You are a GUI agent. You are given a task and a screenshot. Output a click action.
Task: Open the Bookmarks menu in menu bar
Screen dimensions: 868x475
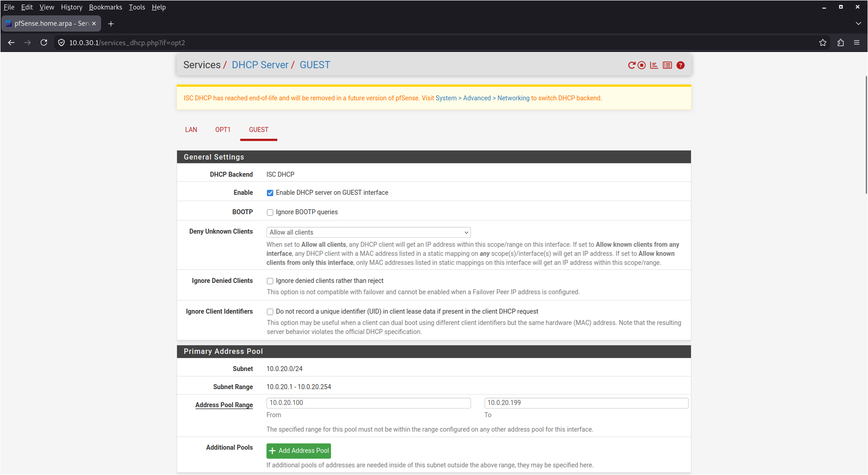(x=105, y=7)
